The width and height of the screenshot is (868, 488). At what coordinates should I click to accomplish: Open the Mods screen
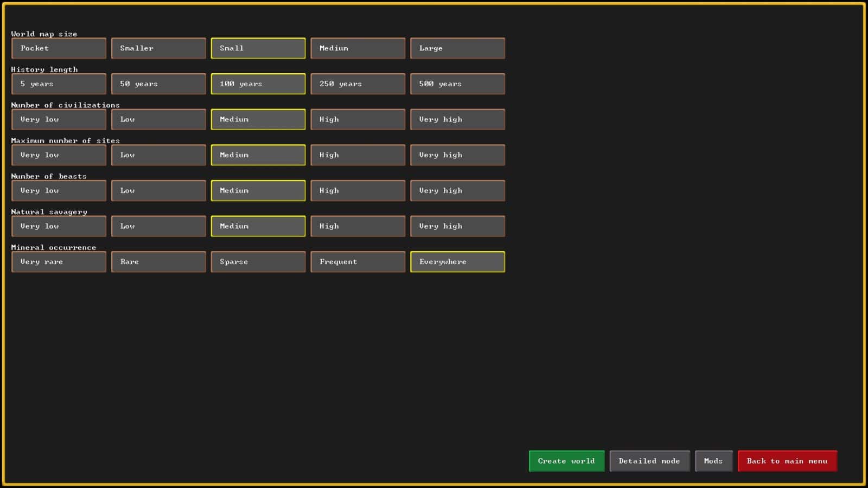[713, 461]
